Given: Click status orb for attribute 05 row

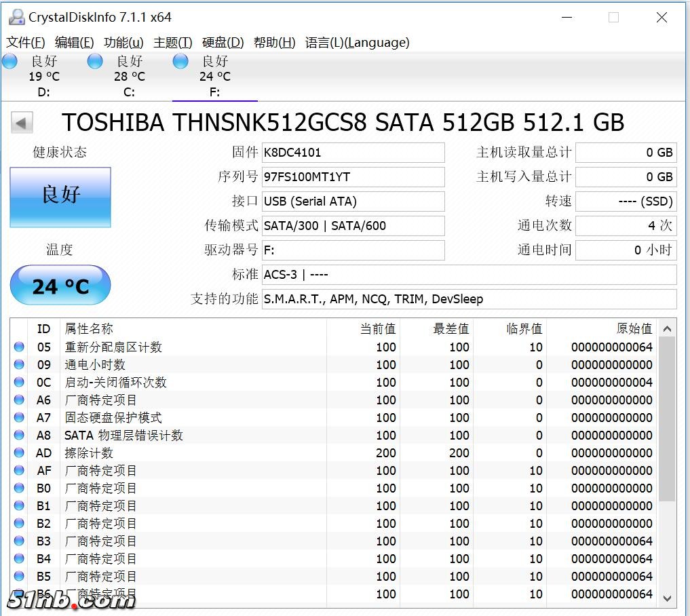Looking at the screenshot, I should click(x=19, y=347).
